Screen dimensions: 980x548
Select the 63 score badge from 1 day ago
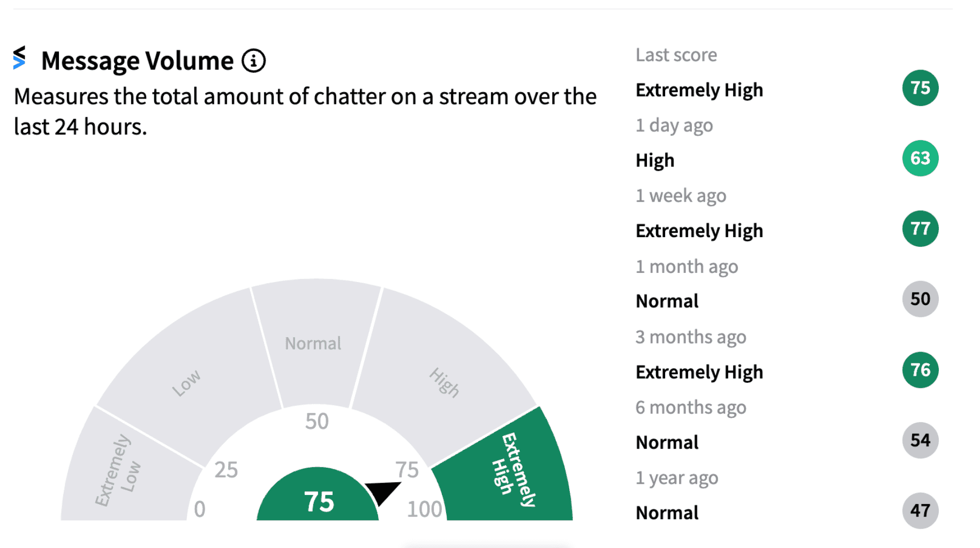[920, 158]
